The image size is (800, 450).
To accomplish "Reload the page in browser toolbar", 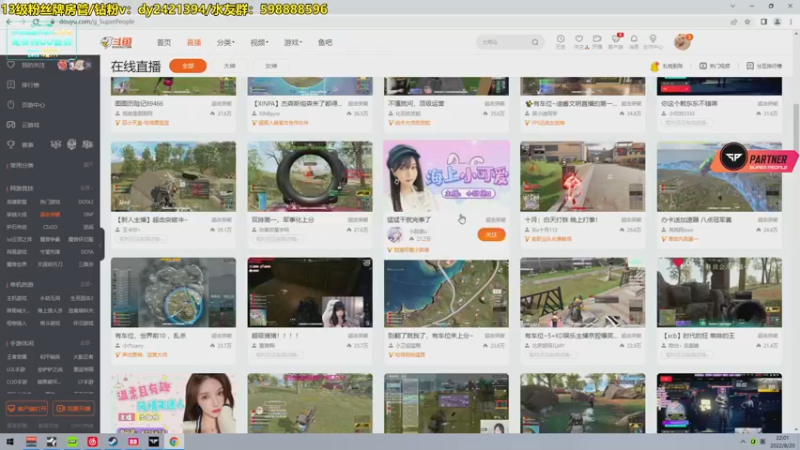I will tap(36, 21).
